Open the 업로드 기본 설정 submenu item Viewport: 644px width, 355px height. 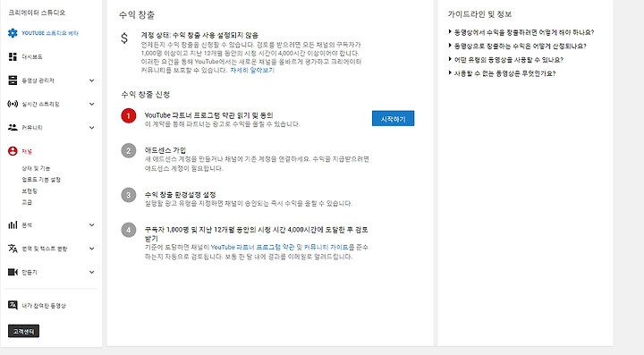point(41,180)
